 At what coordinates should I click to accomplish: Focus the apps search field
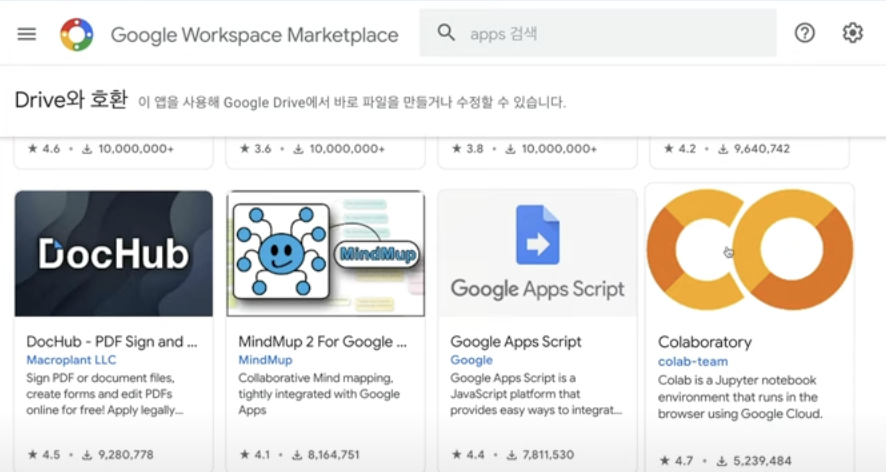(x=598, y=33)
